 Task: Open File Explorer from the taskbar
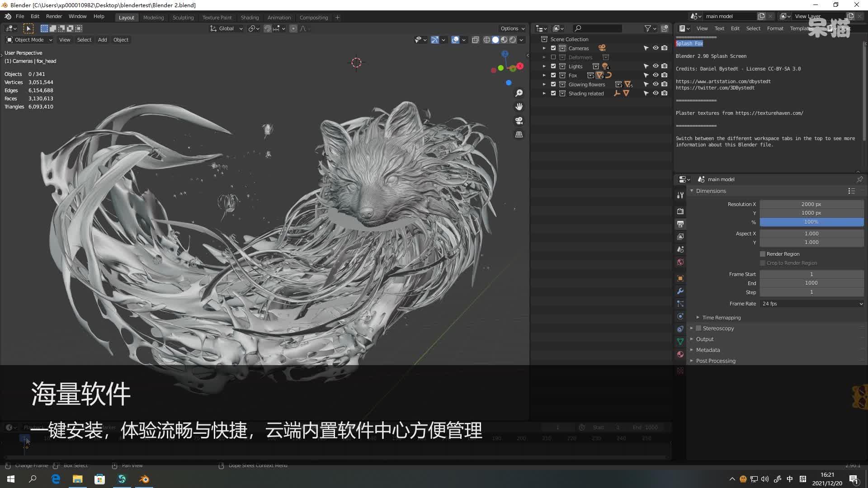point(77,479)
